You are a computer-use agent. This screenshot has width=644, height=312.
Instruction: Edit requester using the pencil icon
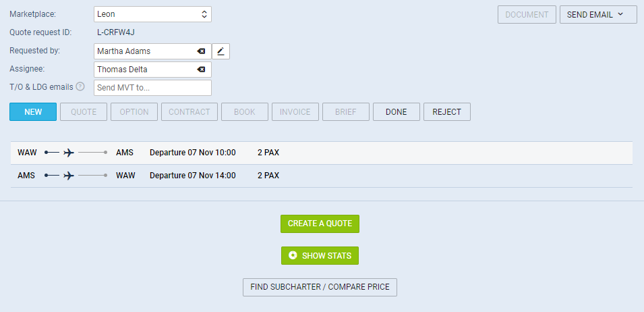pos(221,51)
